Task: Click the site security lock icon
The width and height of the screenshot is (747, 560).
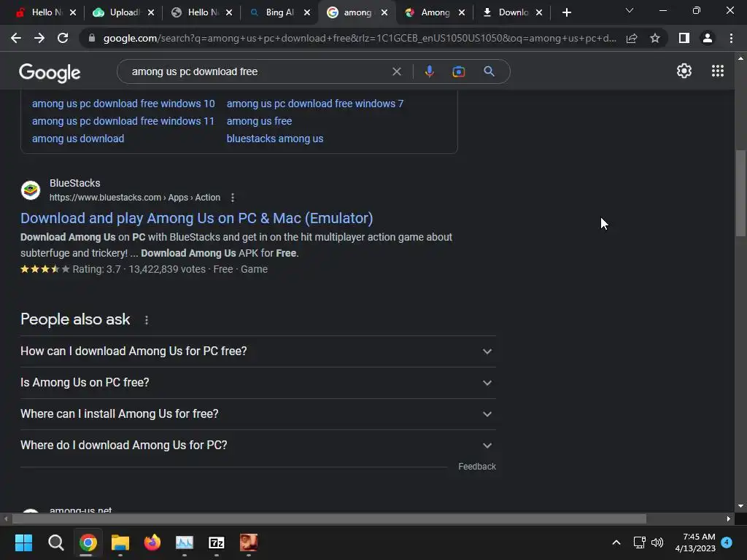Action: [92, 38]
